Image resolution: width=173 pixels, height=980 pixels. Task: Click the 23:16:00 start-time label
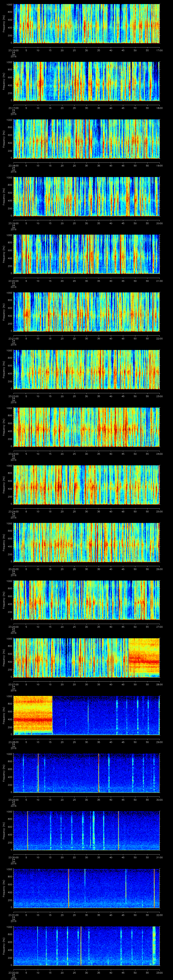click(x=13, y=50)
